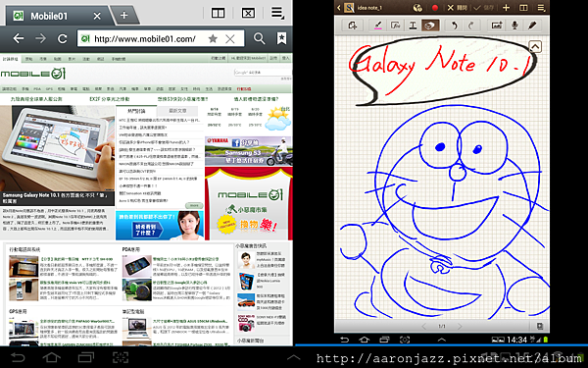Viewport: 588px width, 368px height.
Task: Click the idea note_1 title
Action: pos(369,8)
